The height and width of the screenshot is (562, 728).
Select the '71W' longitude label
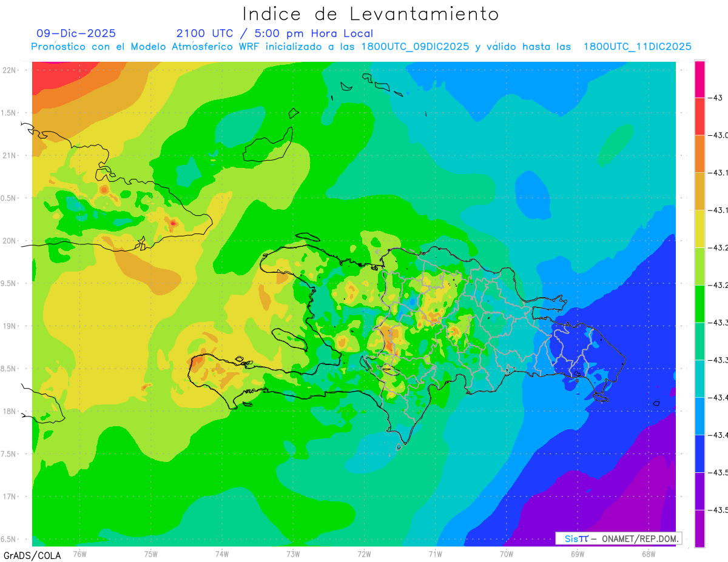(x=435, y=554)
